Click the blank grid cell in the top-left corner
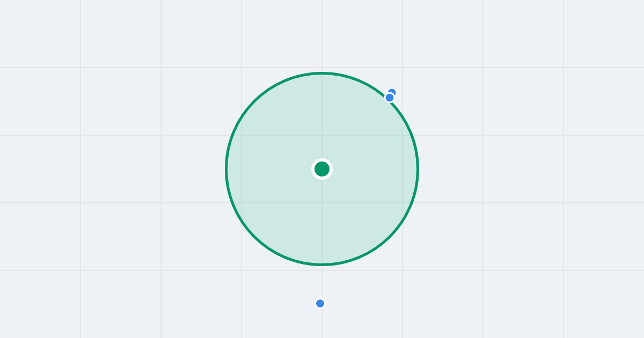 tap(40, 33)
